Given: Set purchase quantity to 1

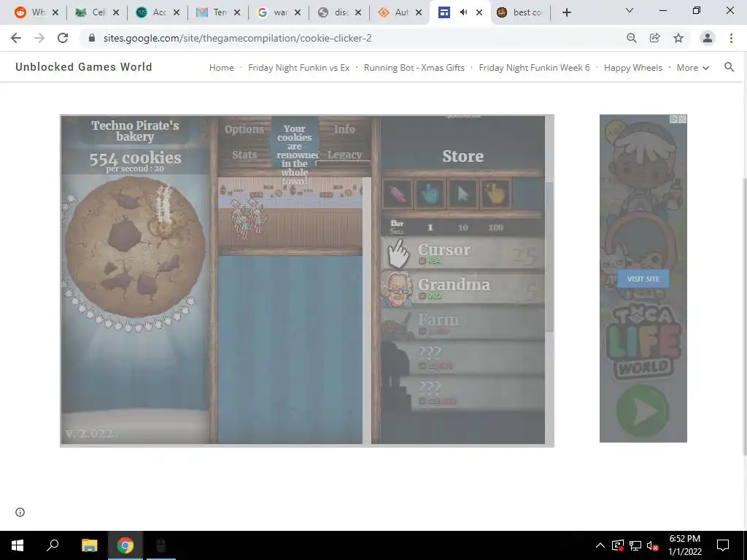Looking at the screenshot, I should click(430, 227).
